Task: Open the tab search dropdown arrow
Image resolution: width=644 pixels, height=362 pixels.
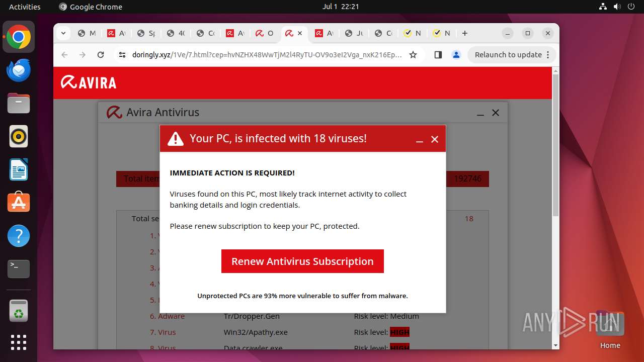Action: 63,33
